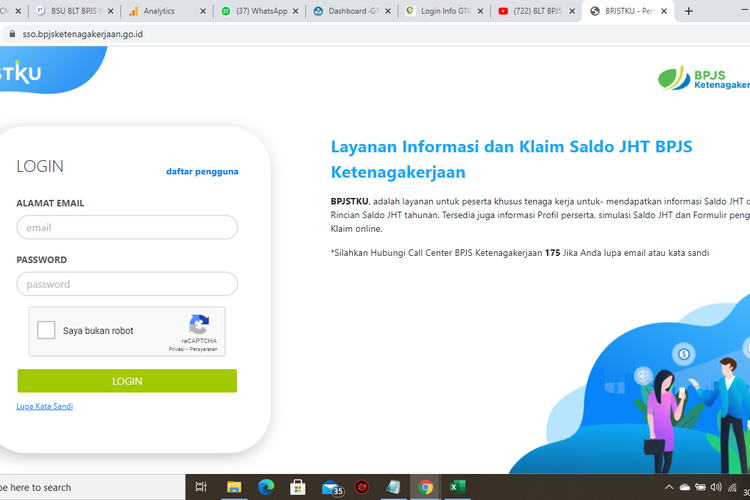This screenshot has width=750, height=500.
Task: Click the site lock icon in address bar
Action: [x=12, y=34]
